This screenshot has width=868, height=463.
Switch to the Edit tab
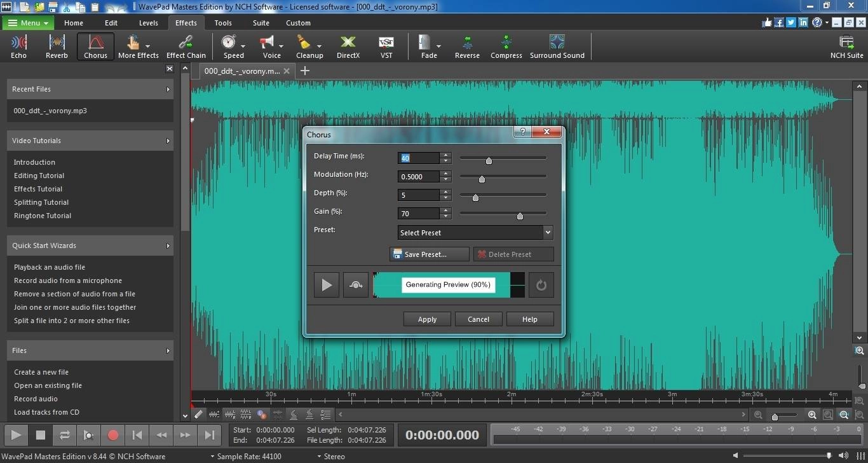[111, 23]
